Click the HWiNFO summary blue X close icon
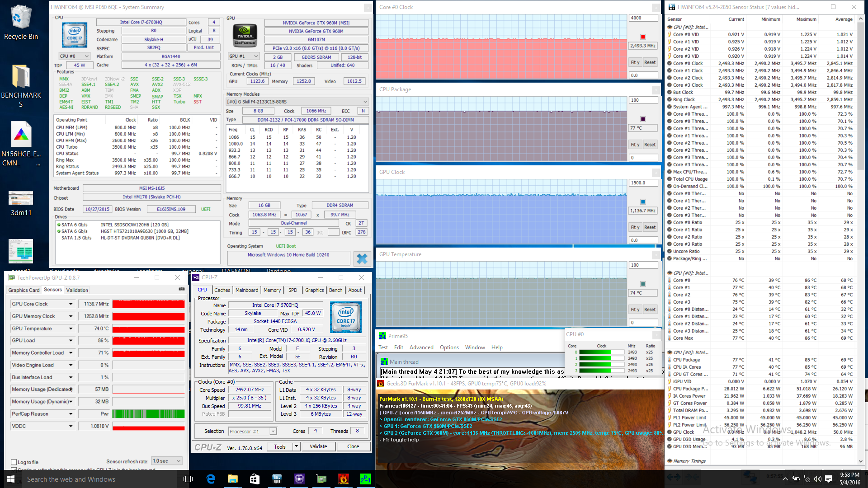Viewport: 868px width, 488px height. coord(362,258)
